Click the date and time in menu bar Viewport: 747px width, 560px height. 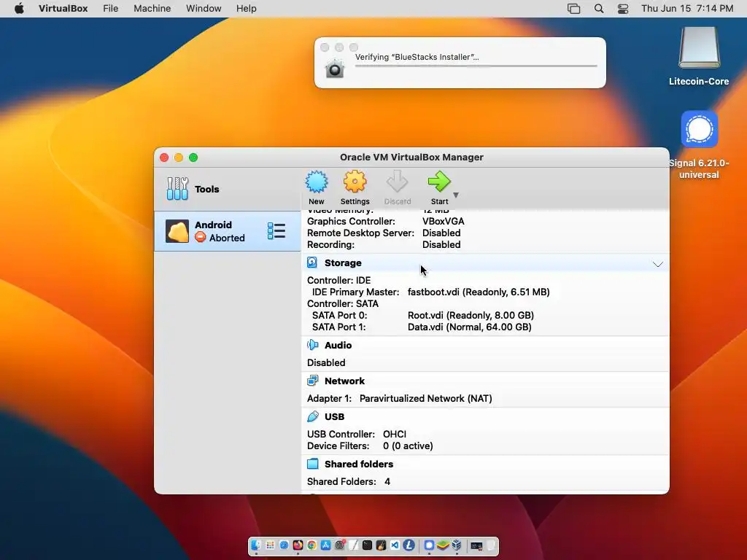(x=687, y=9)
